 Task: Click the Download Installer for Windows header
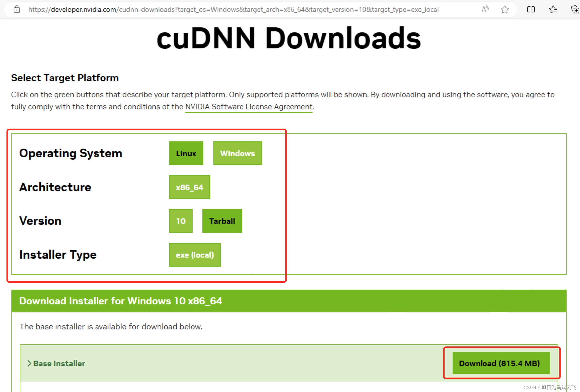(121, 301)
